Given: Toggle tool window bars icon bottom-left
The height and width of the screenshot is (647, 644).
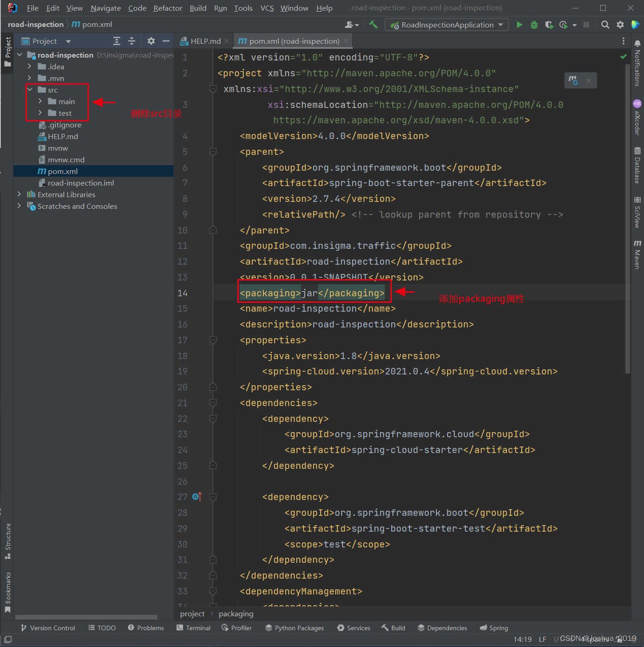Looking at the screenshot, I should [x=8, y=640].
